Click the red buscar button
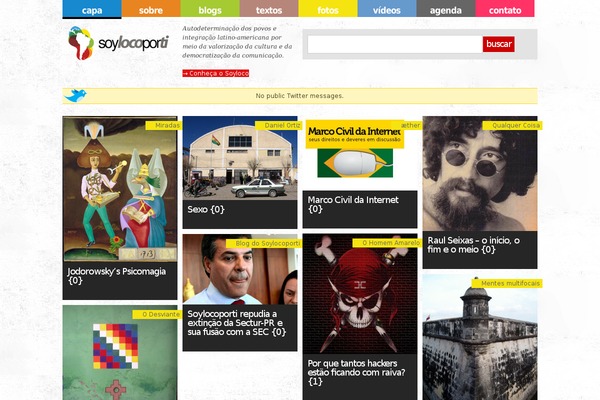This screenshot has height=400, width=600. tap(498, 44)
